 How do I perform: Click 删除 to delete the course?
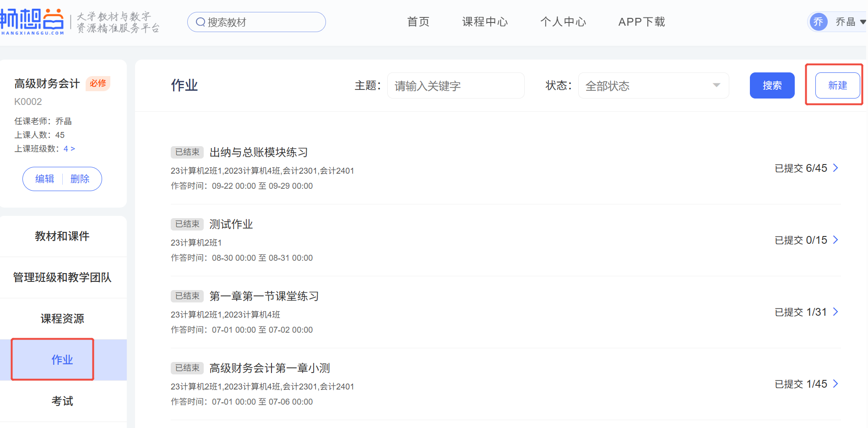(x=80, y=179)
